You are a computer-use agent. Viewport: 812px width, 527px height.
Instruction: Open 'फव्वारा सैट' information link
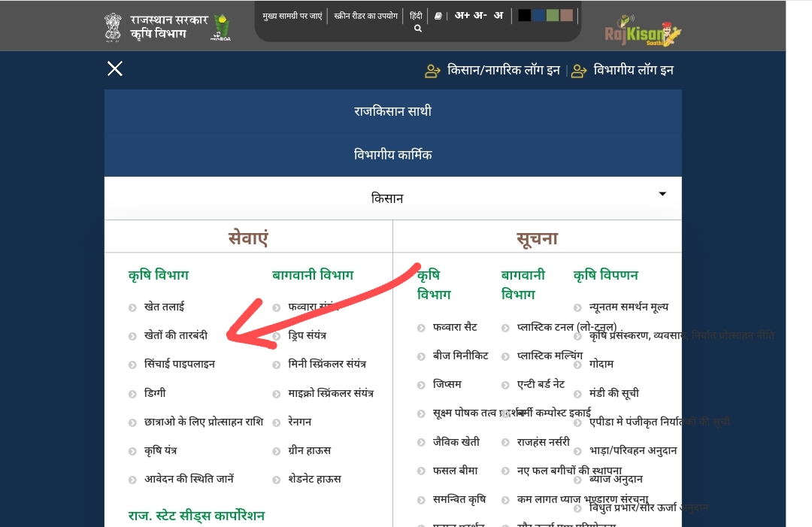455,327
